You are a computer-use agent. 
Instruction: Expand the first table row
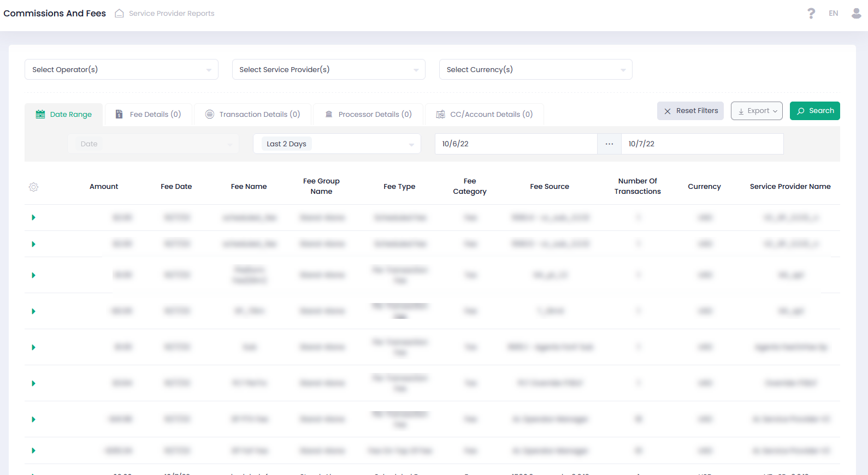(33, 217)
